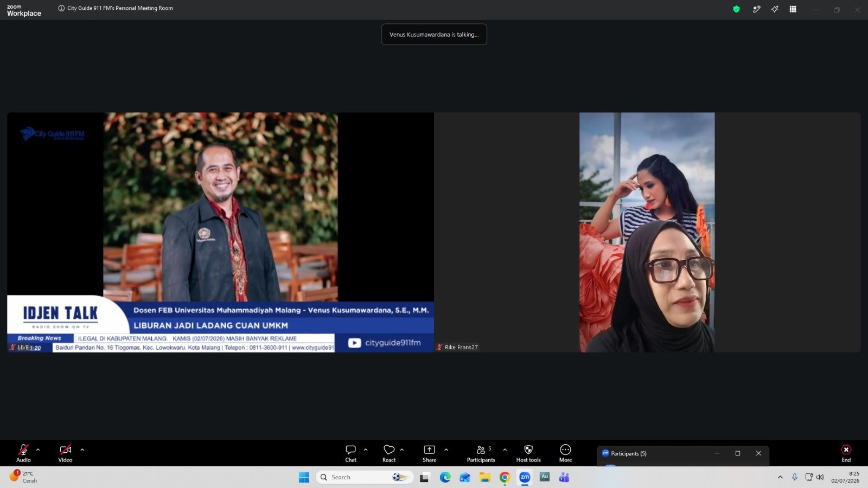
Task: Expand the Share options arrow
Action: (x=446, y=450)
